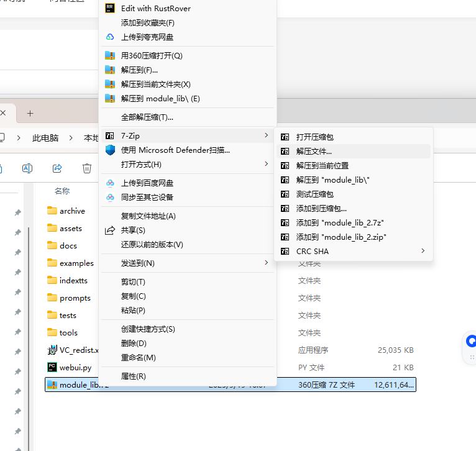The height and width of the screenshot is (451, 476).
Task: Click the webui.py PyCharm file icon
Action: click(x=52, y=367)
